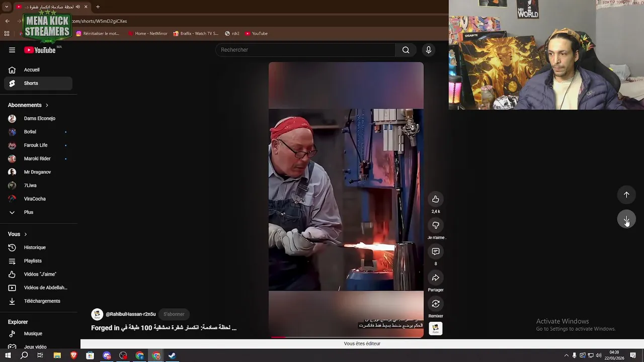
Task: Open ViraCocha subscription channel
Action: point(38,199)
